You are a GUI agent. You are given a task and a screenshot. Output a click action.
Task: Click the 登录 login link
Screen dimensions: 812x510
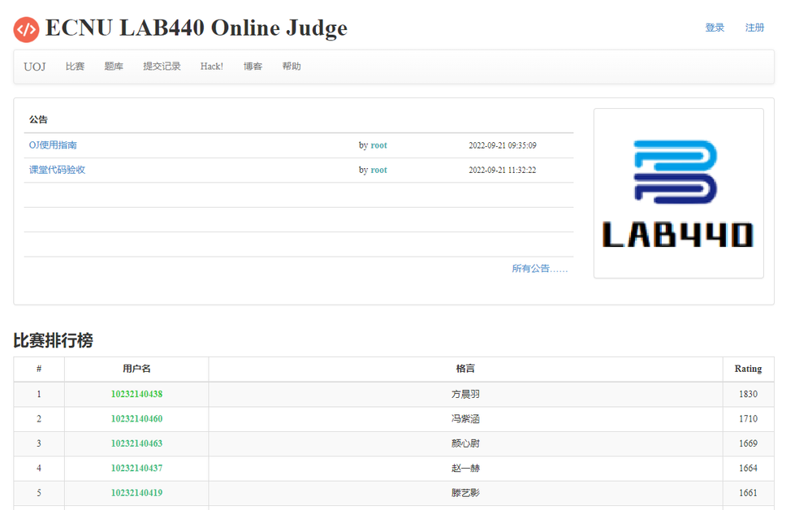point(715,28)
